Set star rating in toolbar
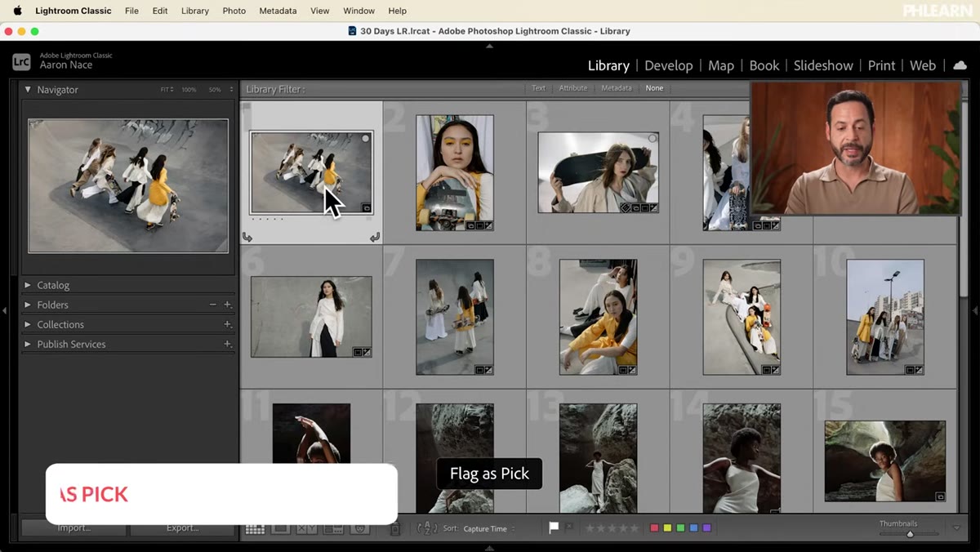The width and height of the screenshot is (980, 552). [612, 528]
